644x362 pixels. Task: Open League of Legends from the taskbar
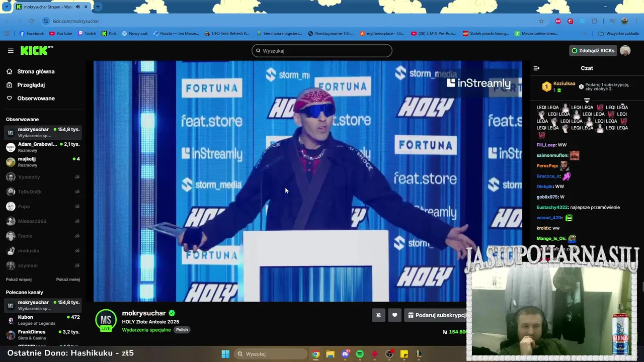point(419,354)
